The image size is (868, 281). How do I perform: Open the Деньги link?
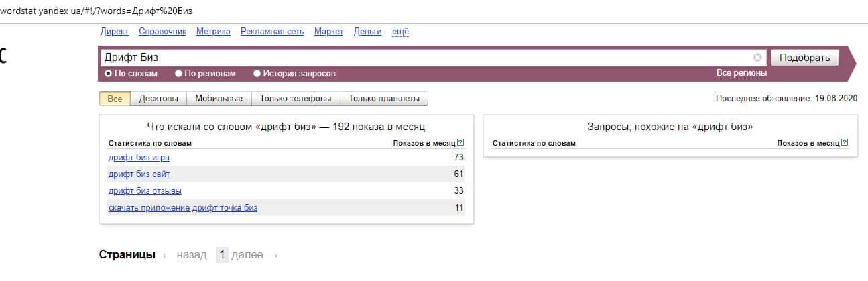367,32
